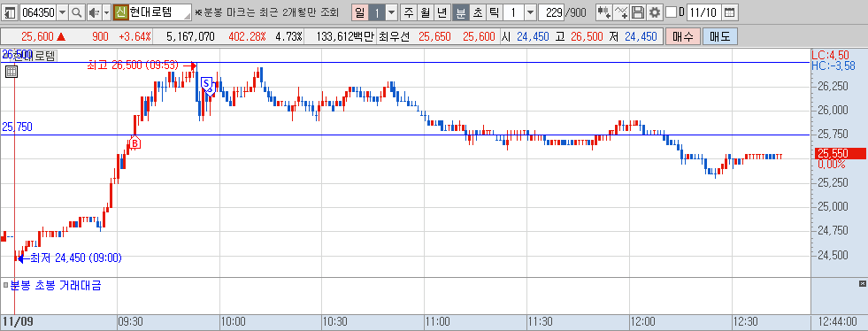Click the add candlestick chart icon

(x=604, y=12)
